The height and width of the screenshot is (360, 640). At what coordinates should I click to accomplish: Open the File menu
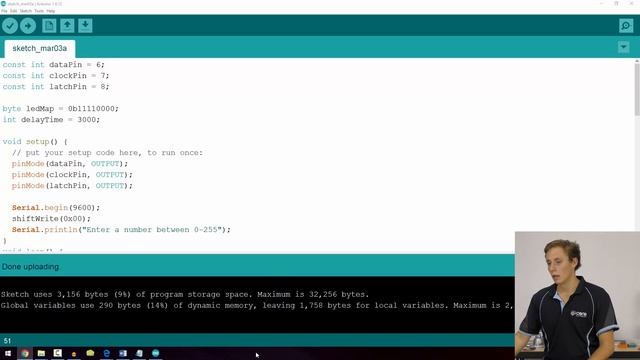(4, 11)
